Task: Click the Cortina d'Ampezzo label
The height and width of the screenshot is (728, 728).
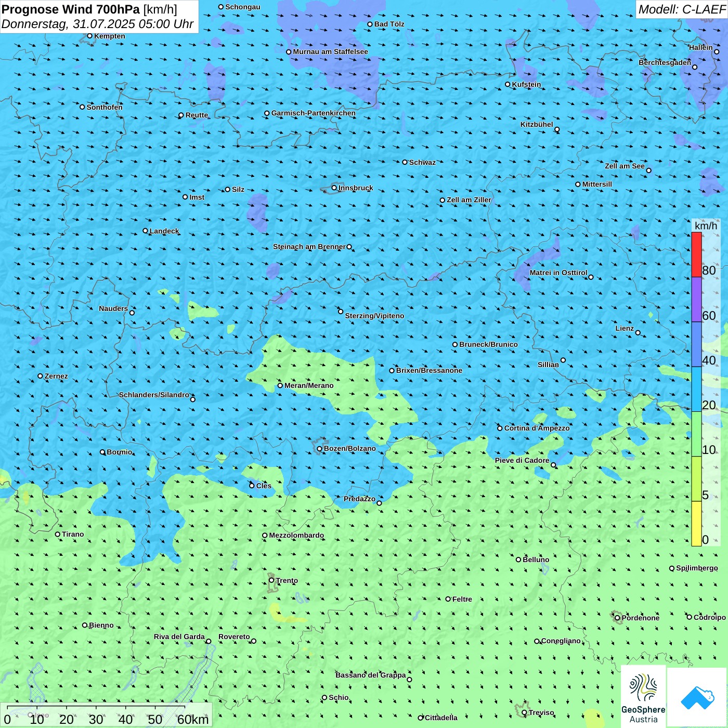Action: tap(537, 428)
